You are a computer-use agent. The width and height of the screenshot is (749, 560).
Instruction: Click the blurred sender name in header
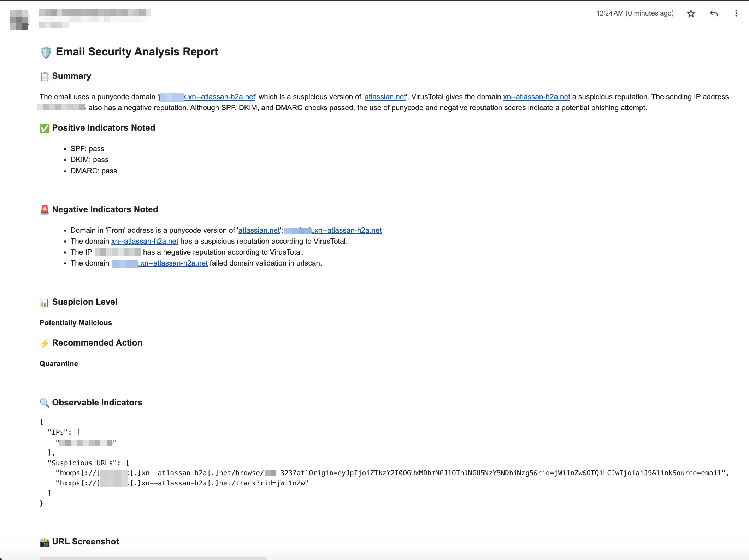coord(95,13)
